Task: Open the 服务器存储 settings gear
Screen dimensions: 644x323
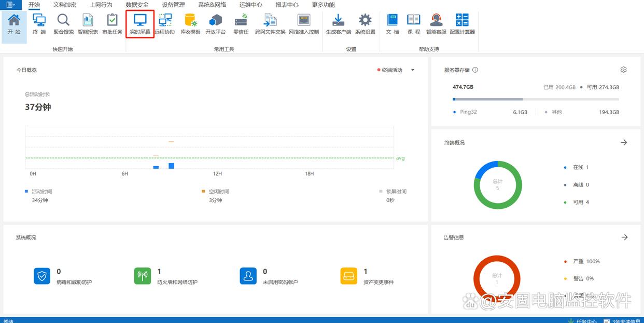Action: 623,70
